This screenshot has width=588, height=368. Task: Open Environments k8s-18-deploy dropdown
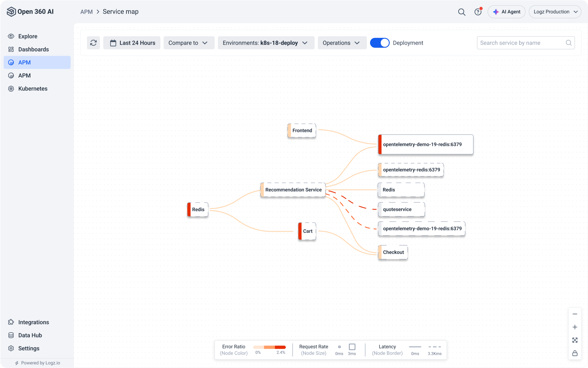point(266,43)
